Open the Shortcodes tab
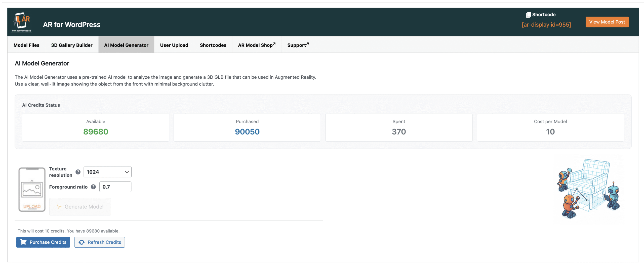Viewport: 644px width, 268px height. pos(213,45)
